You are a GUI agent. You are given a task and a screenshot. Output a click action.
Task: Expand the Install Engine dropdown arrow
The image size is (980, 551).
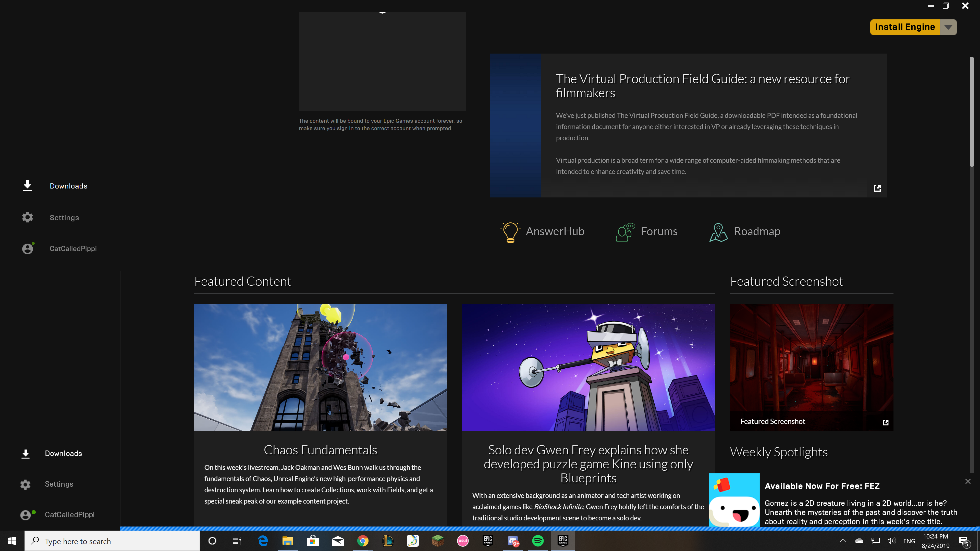[x=948, y=27]
